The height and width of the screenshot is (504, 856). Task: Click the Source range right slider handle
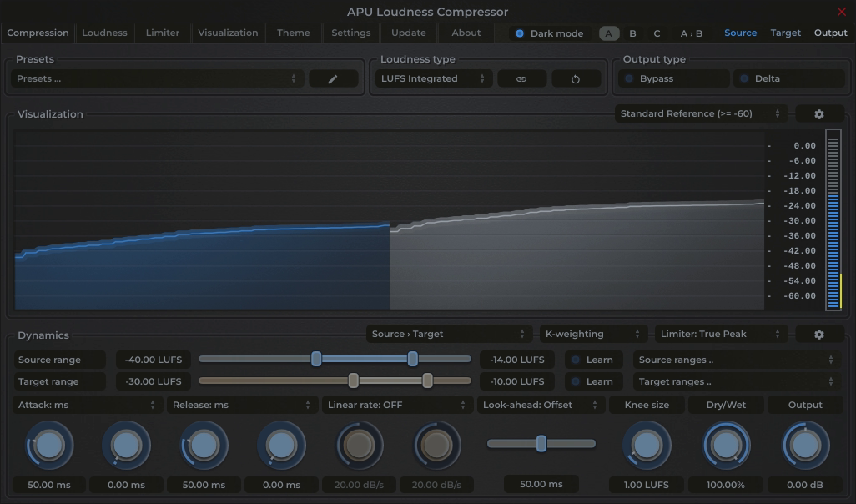pyautogui.click(x=413, y=359)
